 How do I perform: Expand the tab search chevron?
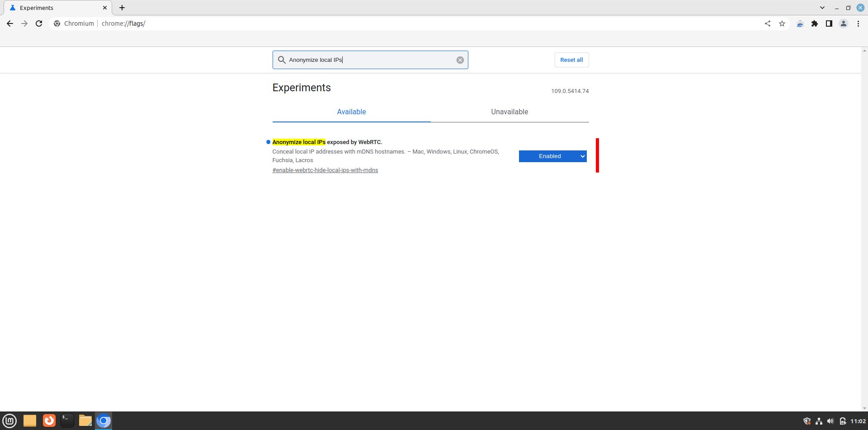click(x=822, y=8)
